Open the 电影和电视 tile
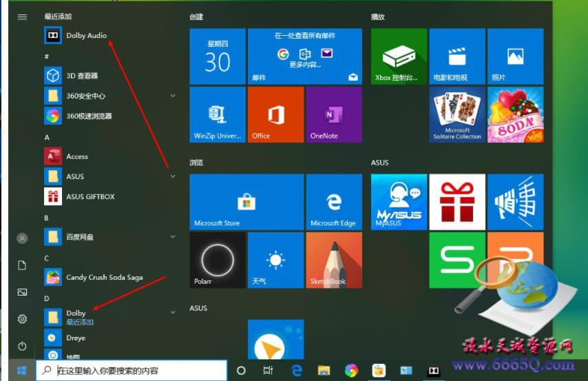 pyautogui.click(x=457, y=56)
